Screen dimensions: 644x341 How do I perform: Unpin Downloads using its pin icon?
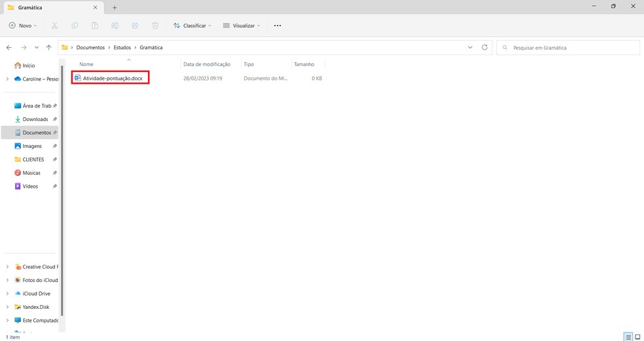[54, 120]
